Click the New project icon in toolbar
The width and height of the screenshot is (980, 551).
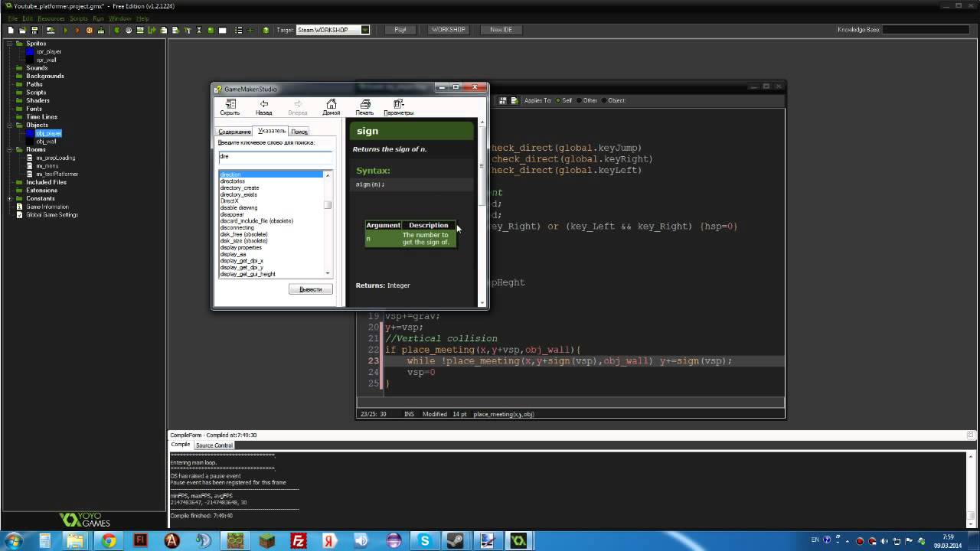(11, 30)
